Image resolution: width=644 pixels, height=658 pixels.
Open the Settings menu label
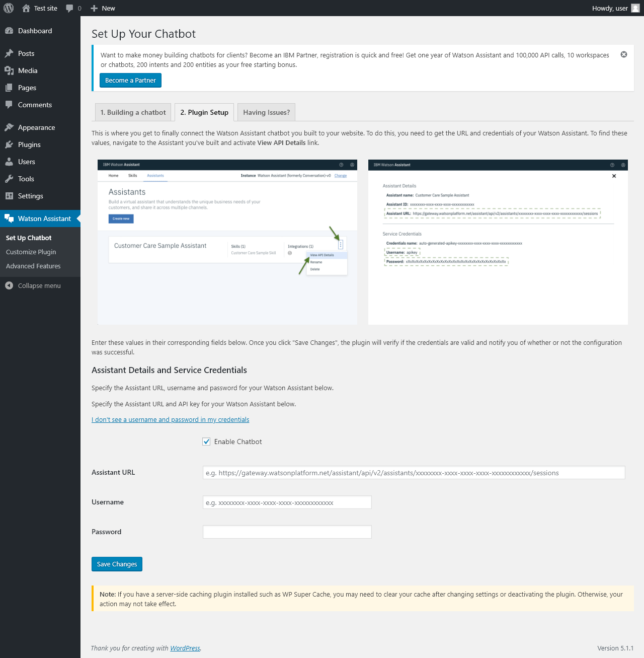tap(31, 196)
